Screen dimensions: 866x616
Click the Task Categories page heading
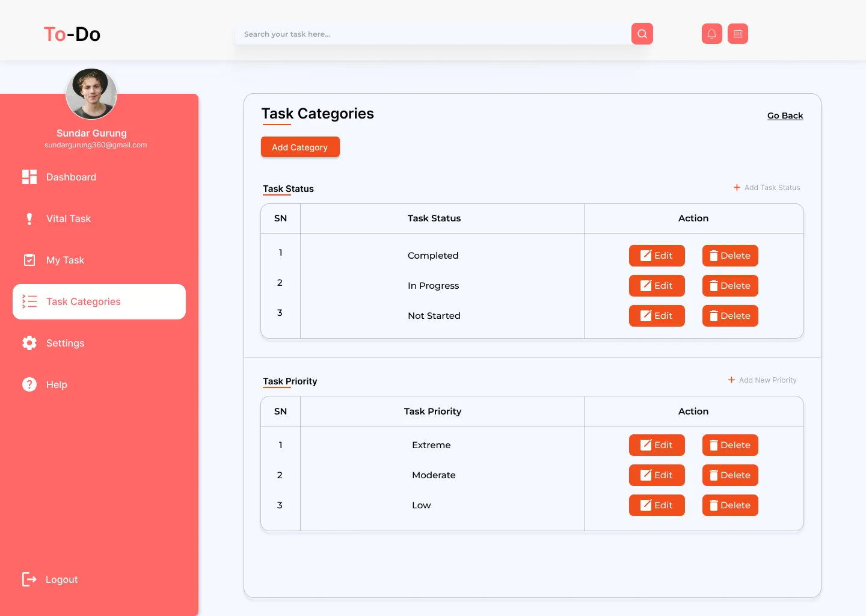tap(318, 114)
